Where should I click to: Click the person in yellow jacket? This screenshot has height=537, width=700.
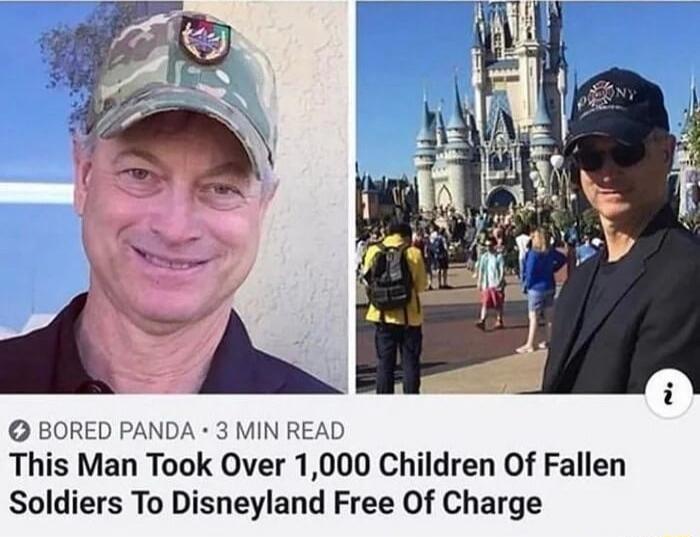[x=395, y=304]
